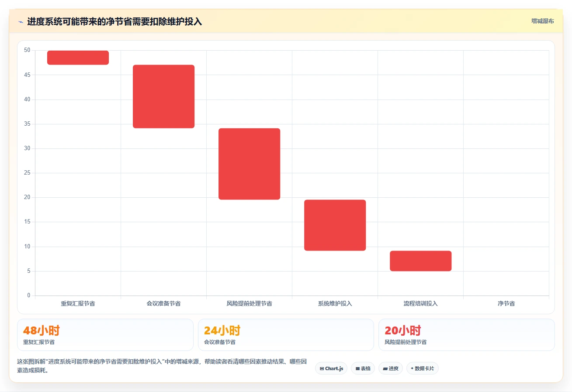Select the 数据卡片 tag
The image size is (572, 392).
[x=423, y=368]
